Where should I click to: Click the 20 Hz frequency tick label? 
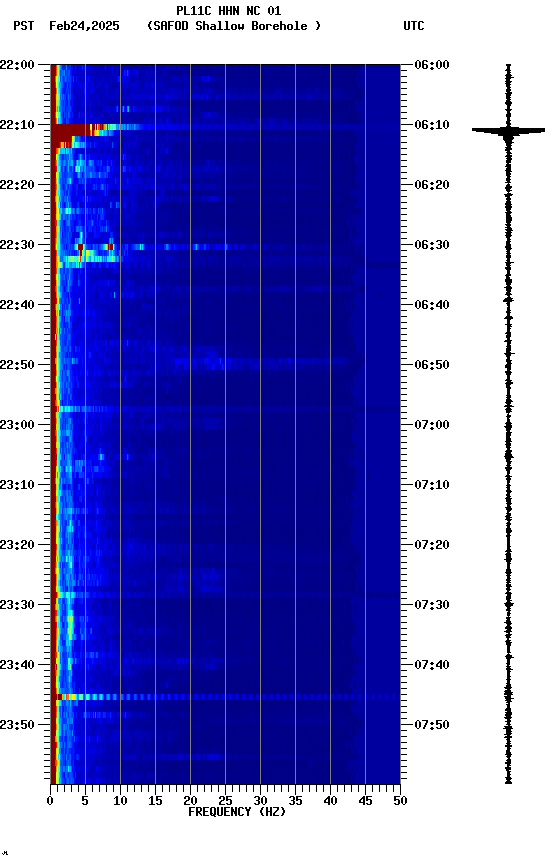[190, 801]
